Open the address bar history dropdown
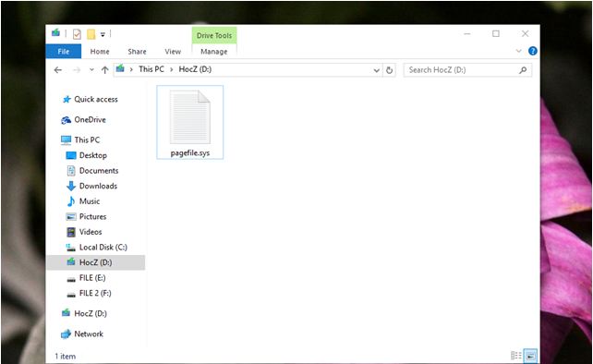The image size is (593, 364). (x=376, y=70)
